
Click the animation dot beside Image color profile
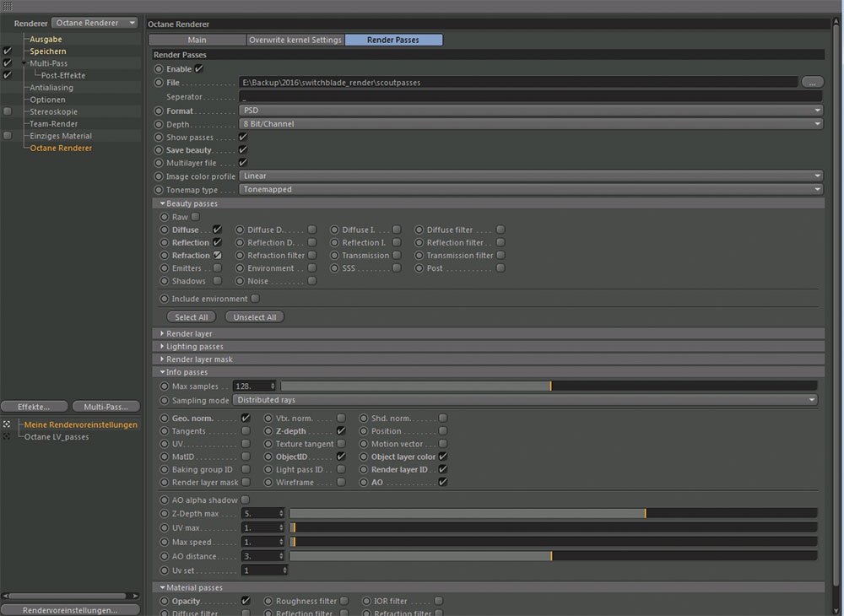(159, 176)
